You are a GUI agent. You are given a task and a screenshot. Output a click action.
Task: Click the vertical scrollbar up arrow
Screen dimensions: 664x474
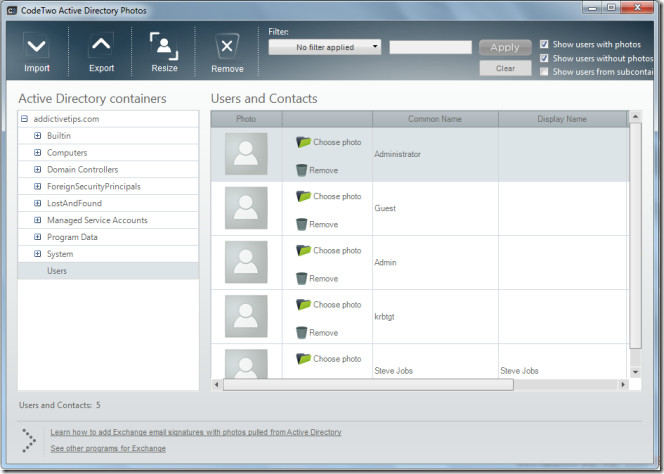(635, 116)
